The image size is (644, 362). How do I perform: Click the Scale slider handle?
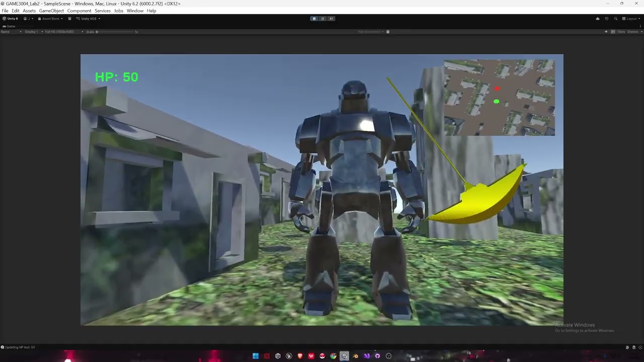97,32
